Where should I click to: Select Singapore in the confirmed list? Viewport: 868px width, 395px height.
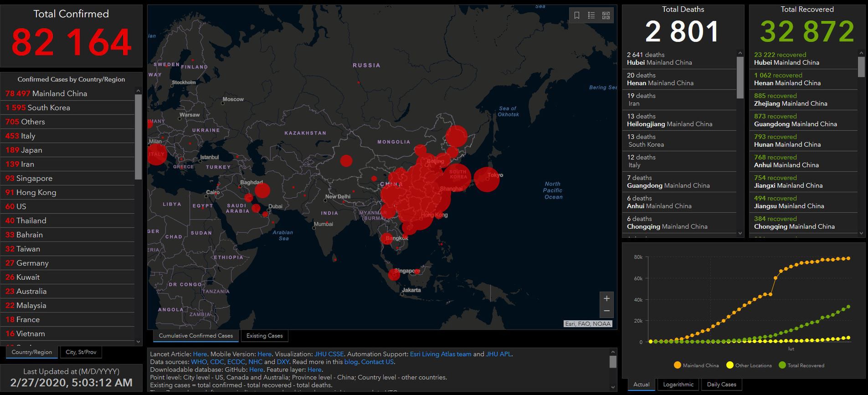[67, 178]
